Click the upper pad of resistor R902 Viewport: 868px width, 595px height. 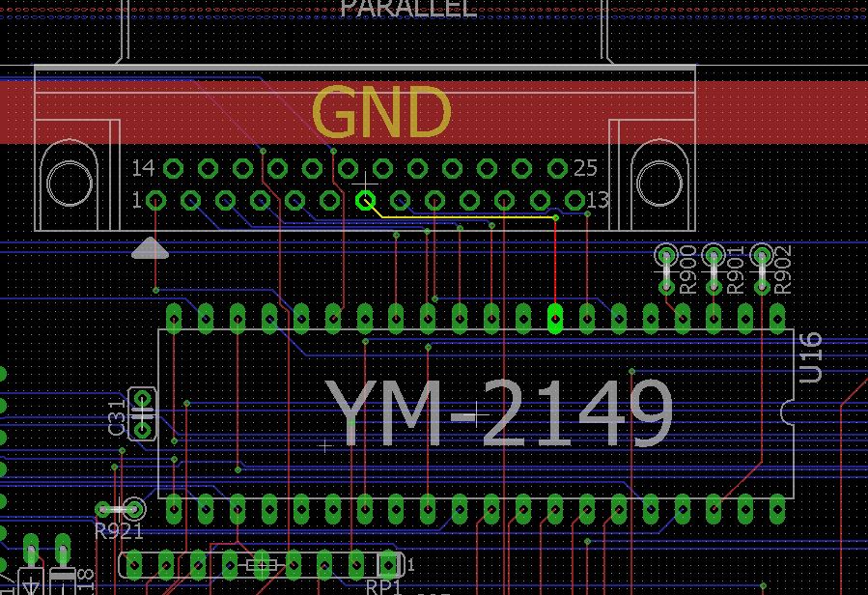coord(762,257)
